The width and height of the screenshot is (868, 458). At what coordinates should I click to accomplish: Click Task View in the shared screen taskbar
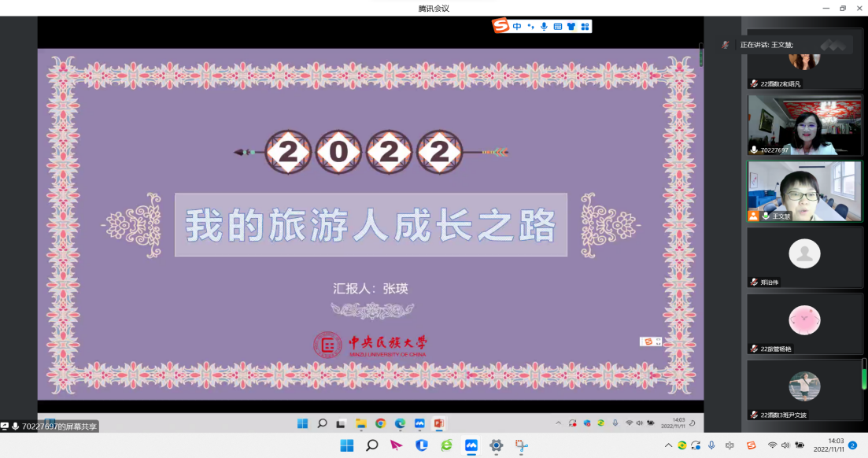341,423
